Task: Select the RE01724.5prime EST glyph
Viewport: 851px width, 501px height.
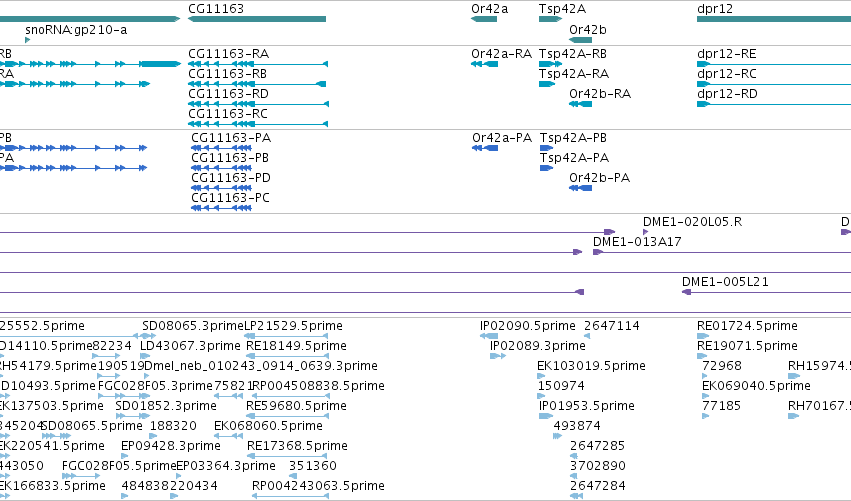Action: pyautogui.click(x=703, y=336)
